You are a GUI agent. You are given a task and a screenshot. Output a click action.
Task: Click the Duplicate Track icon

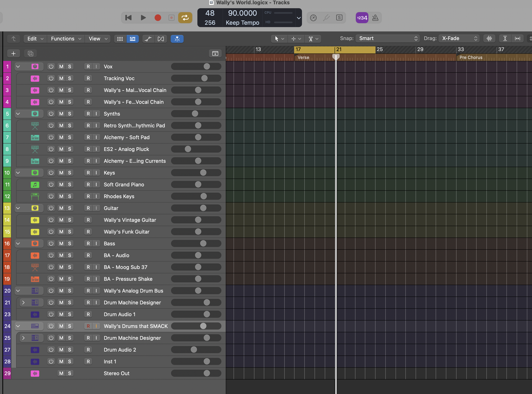(x=30, y=53)
